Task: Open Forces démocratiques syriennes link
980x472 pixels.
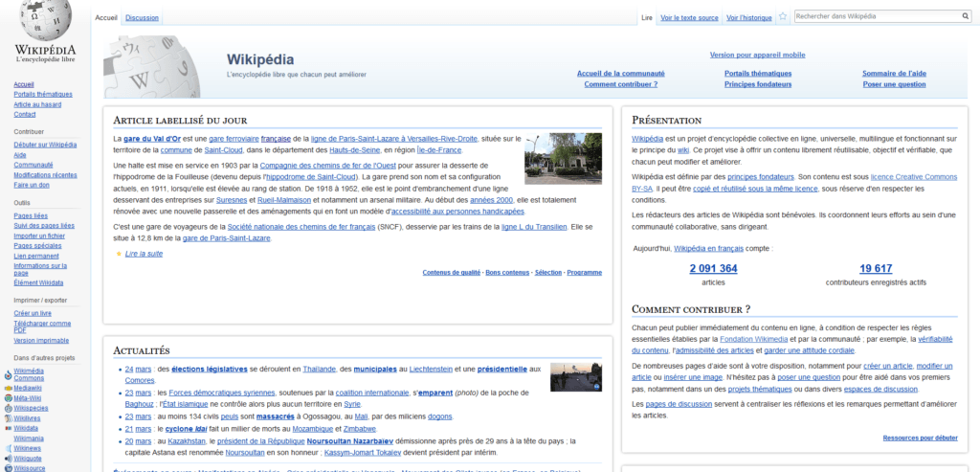Action: click(x=222, y=393)
